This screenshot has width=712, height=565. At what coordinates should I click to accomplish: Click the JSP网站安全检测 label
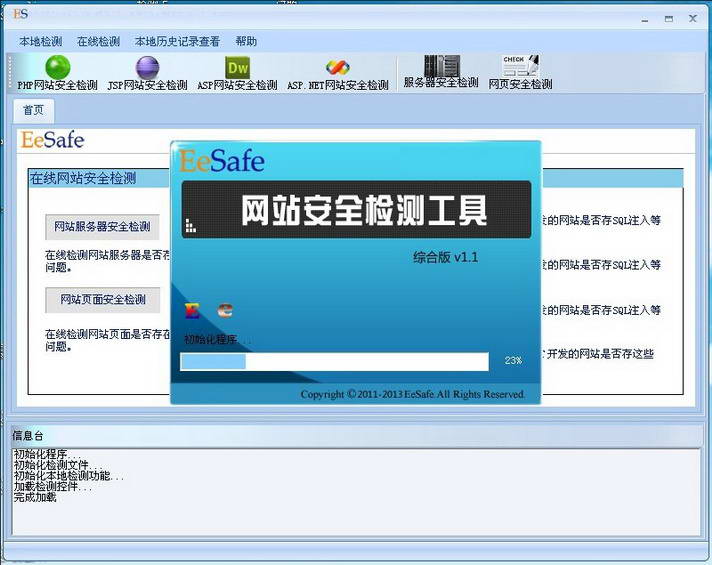click(x=148, y=85)
